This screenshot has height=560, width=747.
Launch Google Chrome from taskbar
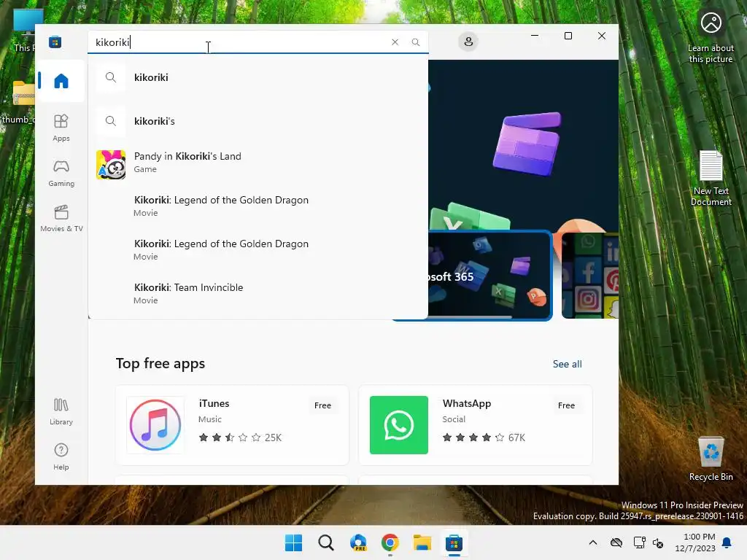[x=390, y=542]
